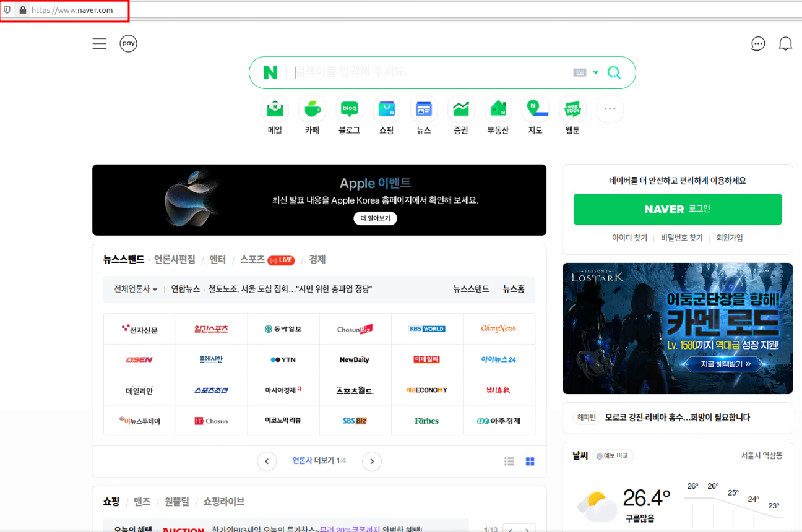Go to previous publisher page arrow
This screenshot has width=802, height=532.
tap(267, 461)
